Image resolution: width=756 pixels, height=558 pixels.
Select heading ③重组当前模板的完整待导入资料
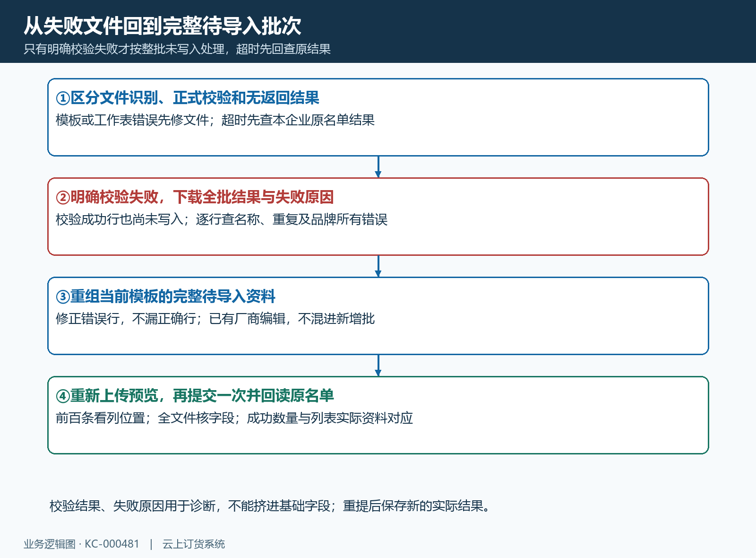click(165, 296)
